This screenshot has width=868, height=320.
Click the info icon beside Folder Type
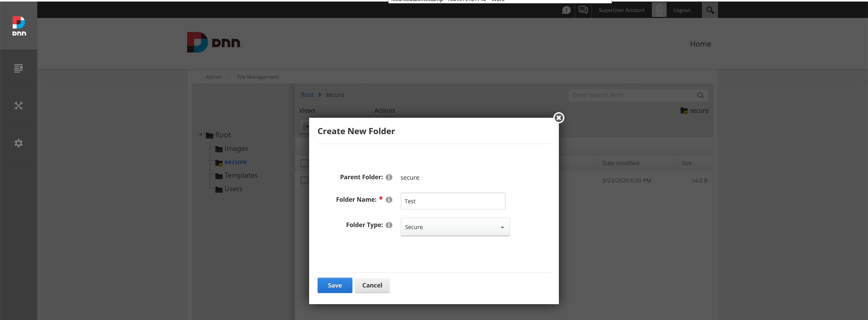tap(389, 225)
